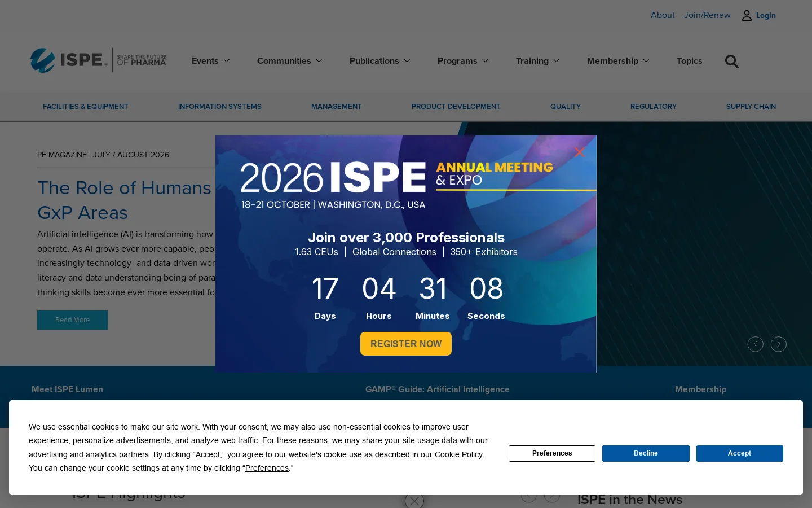Go to next hero slide arrow
The height and width of the screenshot is (508, 812).
(778, 344)
